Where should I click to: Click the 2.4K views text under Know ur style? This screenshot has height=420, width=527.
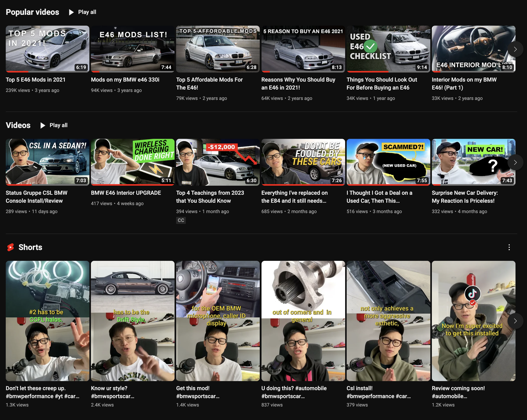[x=102, y=405]
